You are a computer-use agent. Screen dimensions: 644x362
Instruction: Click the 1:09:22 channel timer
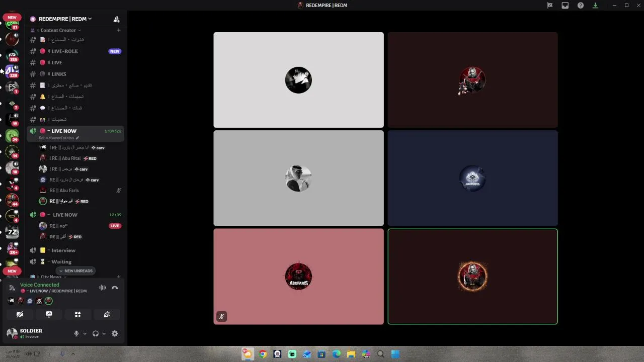(113, 131)
